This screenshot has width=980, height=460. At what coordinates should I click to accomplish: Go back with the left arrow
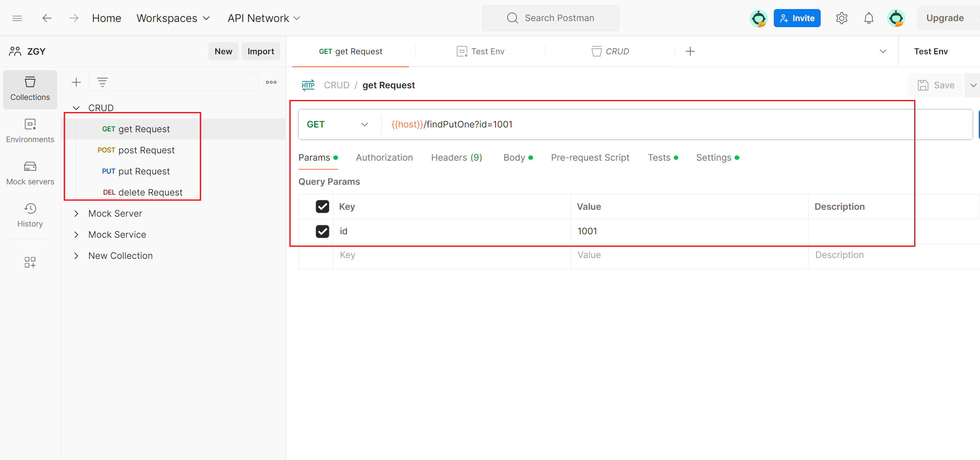(x=47, y=18)
